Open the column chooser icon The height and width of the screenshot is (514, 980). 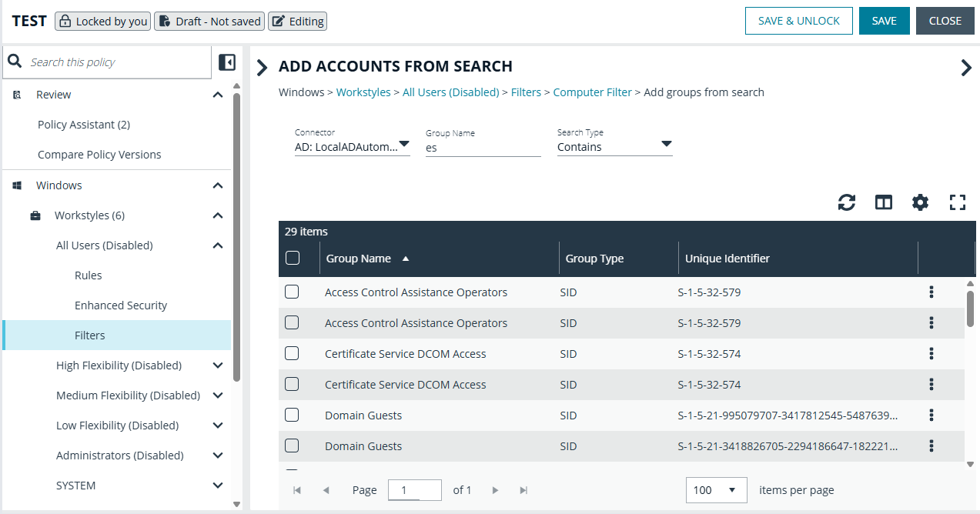tap(884, 202)
